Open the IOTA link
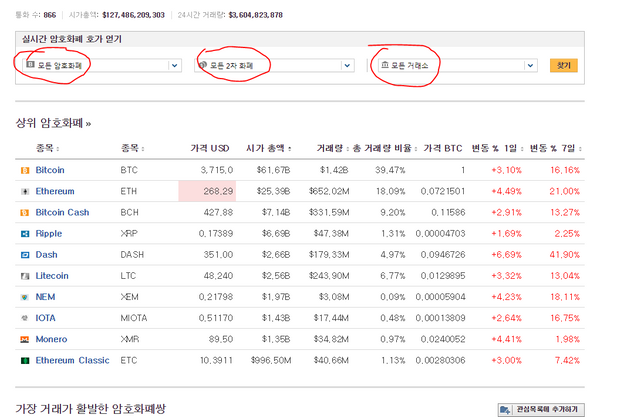This screenshot has height=417, width=640. pos(45,318)
